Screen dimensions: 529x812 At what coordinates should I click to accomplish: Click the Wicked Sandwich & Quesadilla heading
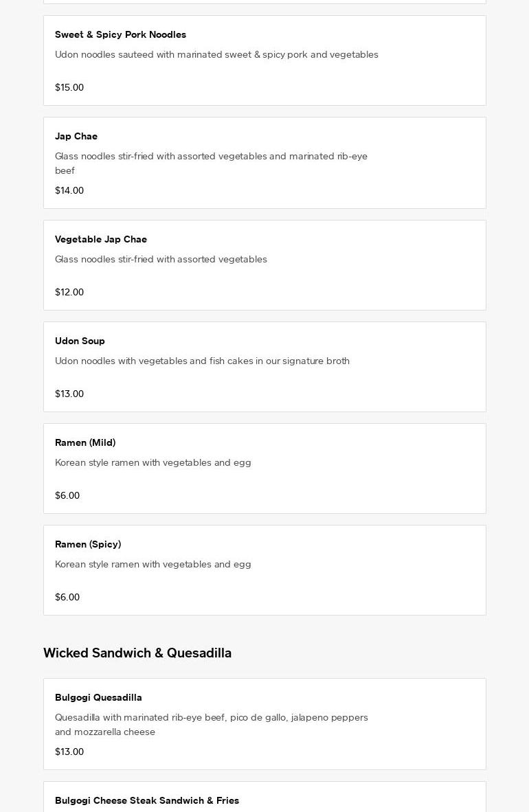point(137,653)
